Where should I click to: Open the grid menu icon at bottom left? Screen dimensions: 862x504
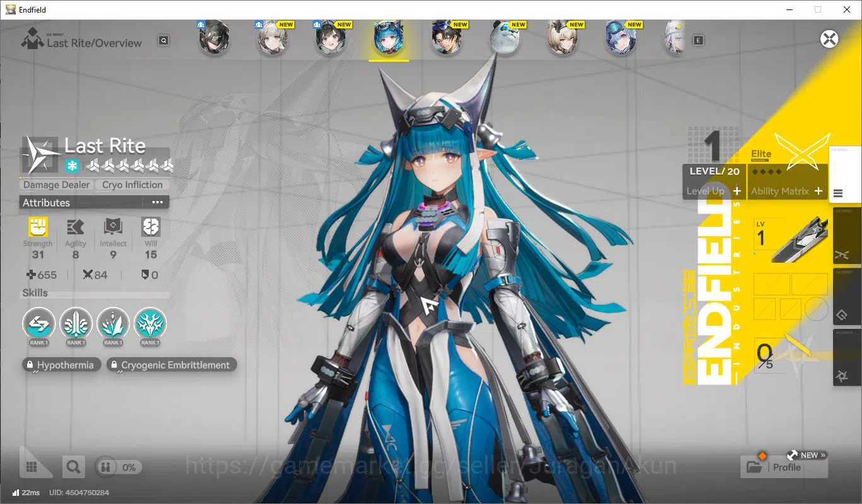tap(31, 467)
